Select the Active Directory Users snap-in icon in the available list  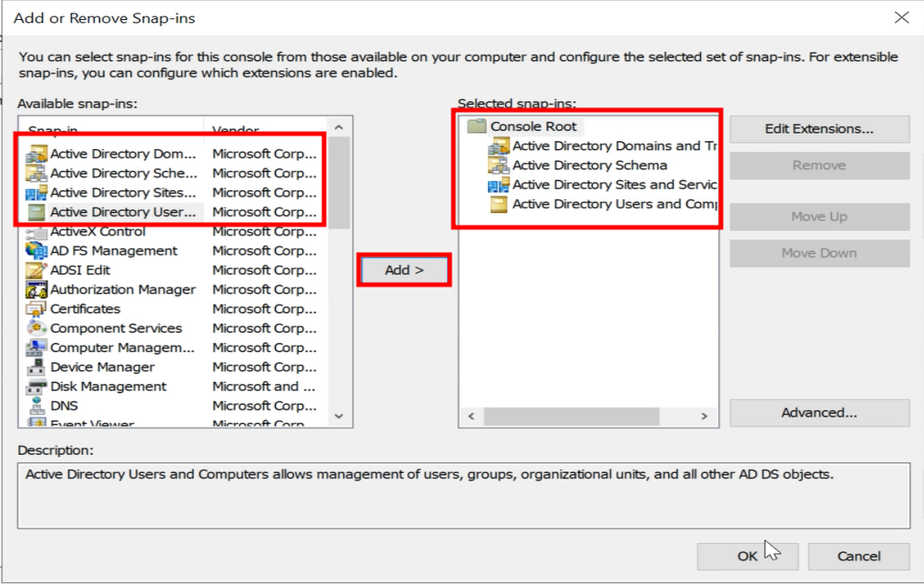point(36,212)
